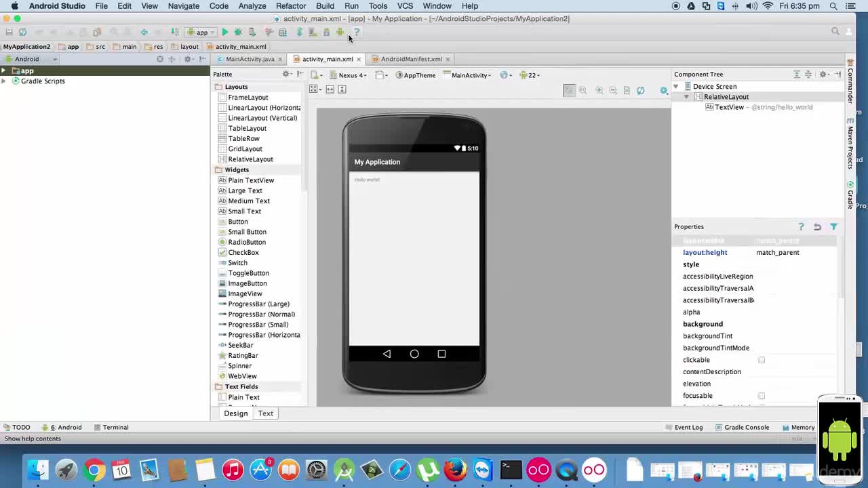Select the RelativeLayout palette item
The image size is (868, 488).
(x=245, y=159)
